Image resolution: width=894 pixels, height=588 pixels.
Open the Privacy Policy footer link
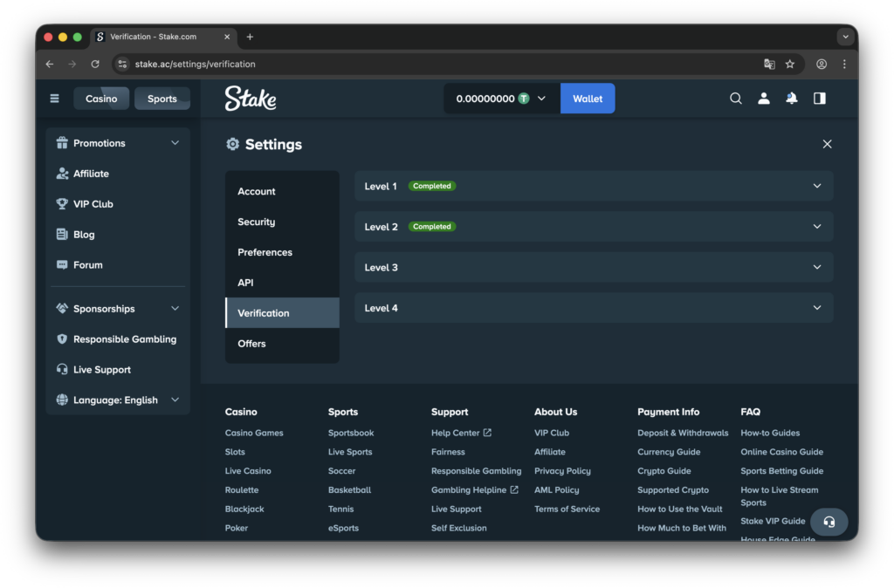click(x=562, y=471)
